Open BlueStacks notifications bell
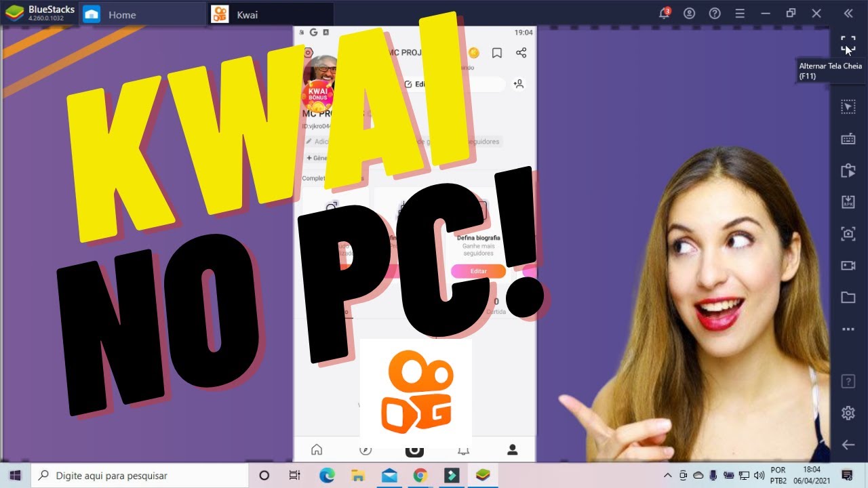The height and width of the screenshot is (488, 868). (x=665, y=13)
